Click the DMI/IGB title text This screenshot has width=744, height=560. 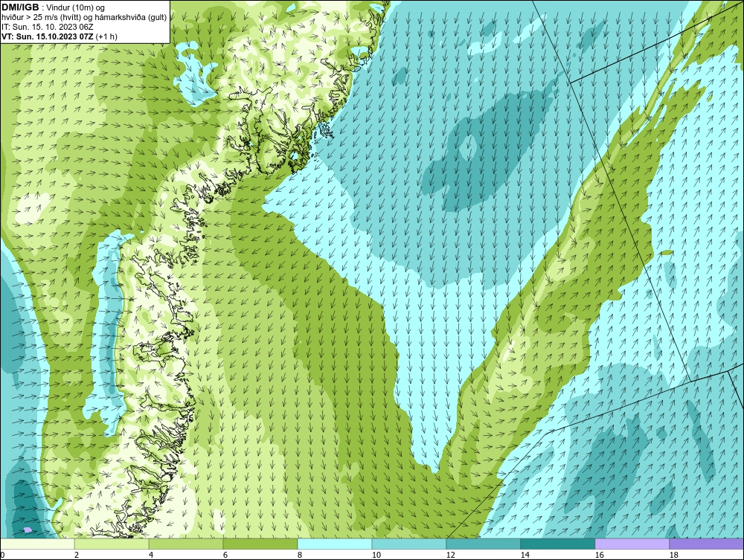[x=21, y=7]
